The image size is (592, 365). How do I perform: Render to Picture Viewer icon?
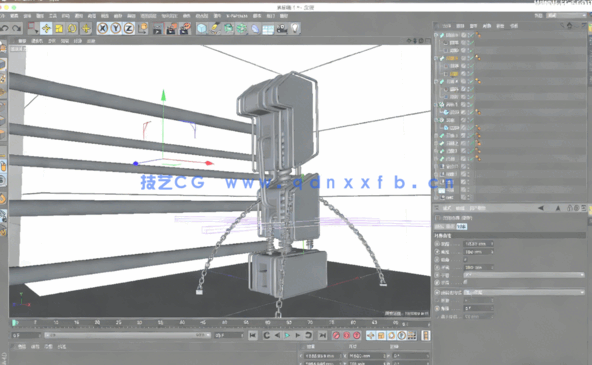tap(171, 29)
